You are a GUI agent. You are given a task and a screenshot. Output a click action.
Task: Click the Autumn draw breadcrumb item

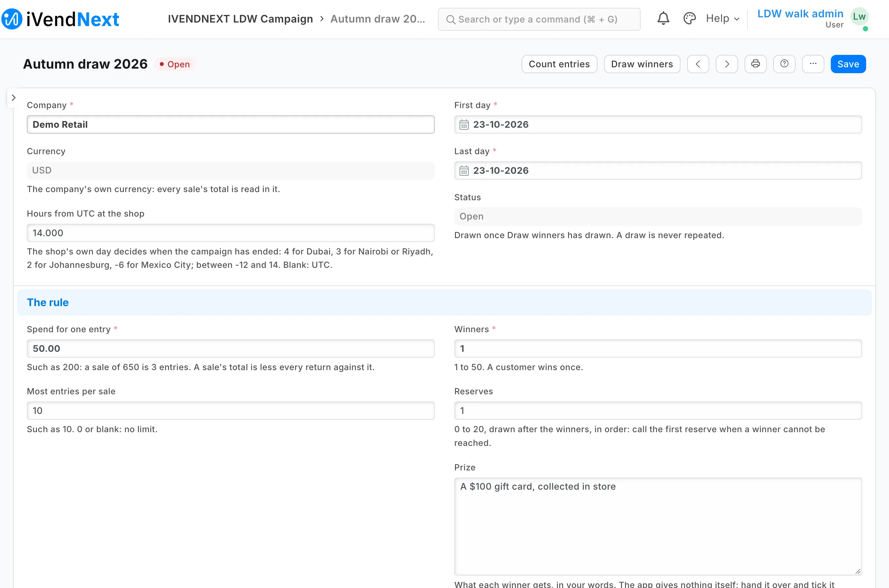(378, 19)
